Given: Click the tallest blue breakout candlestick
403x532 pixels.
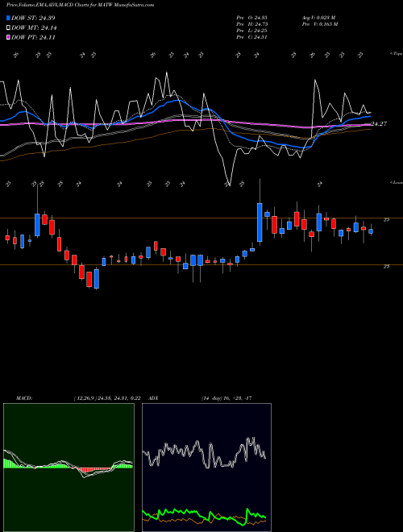Looking at the screenshot, I should click(x=260, y=222).
